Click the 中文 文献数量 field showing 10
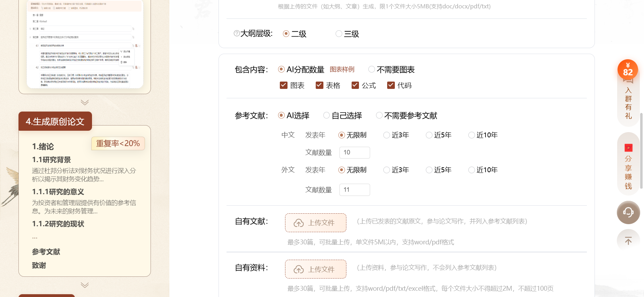The width and height of the screenshot is (644, 297). [x=354, y=152]
